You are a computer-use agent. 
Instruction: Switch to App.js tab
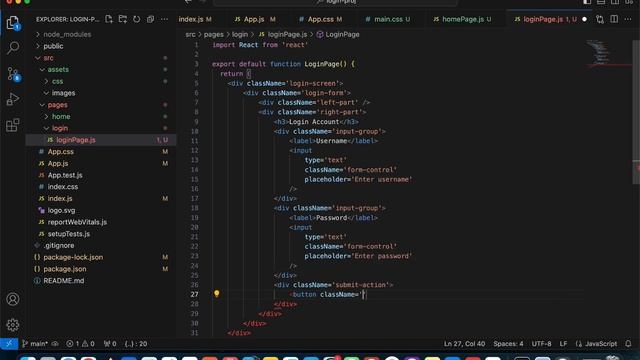(255, 19)
